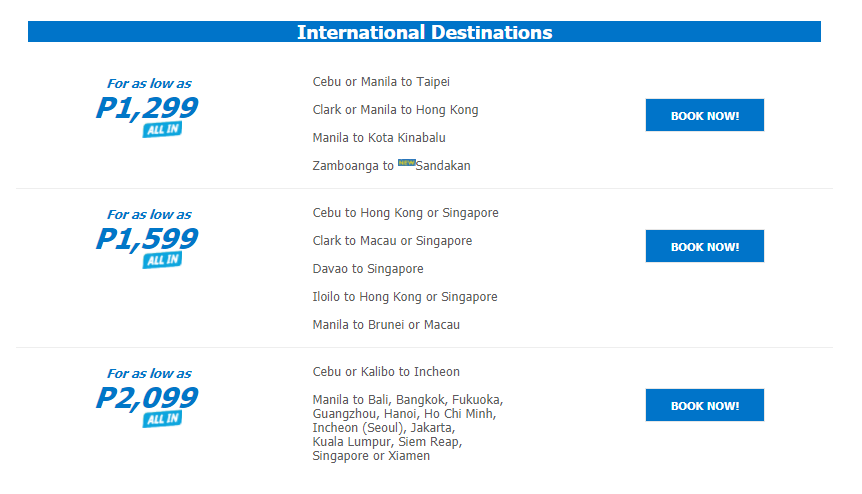
Task: Click the ALL IN badge under P1,599
Action: [x=162, y=260]
